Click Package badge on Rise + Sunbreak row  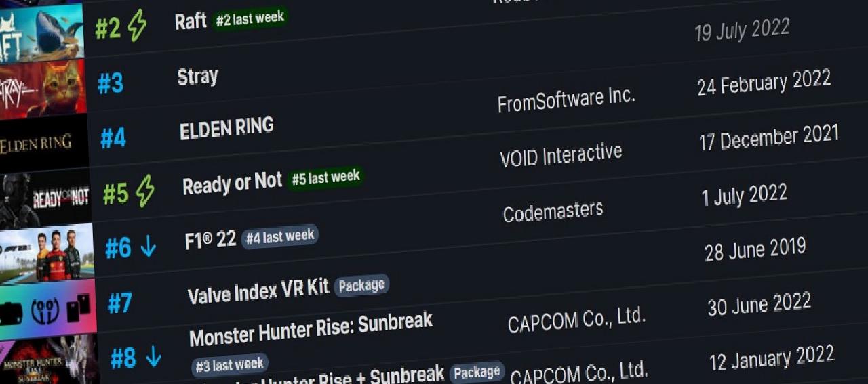477,372
